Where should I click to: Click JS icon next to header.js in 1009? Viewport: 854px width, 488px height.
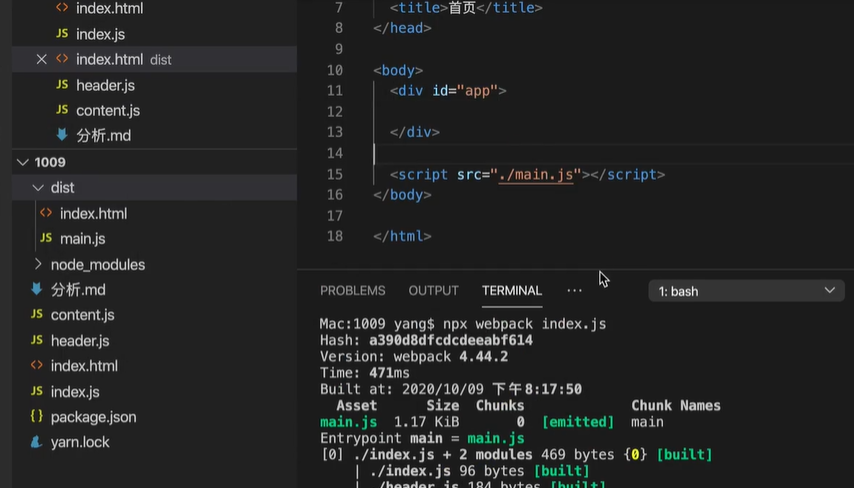(x=36, y=340)
